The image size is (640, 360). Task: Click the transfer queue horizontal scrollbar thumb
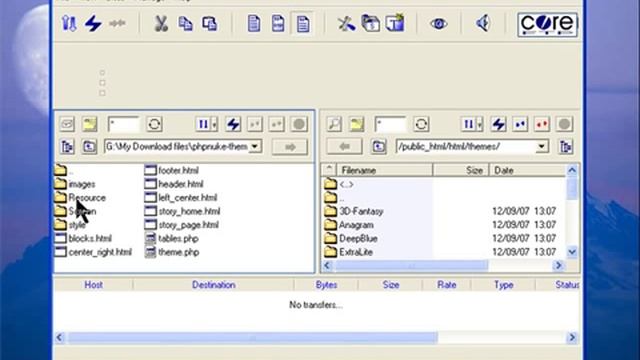click(253, 338)
